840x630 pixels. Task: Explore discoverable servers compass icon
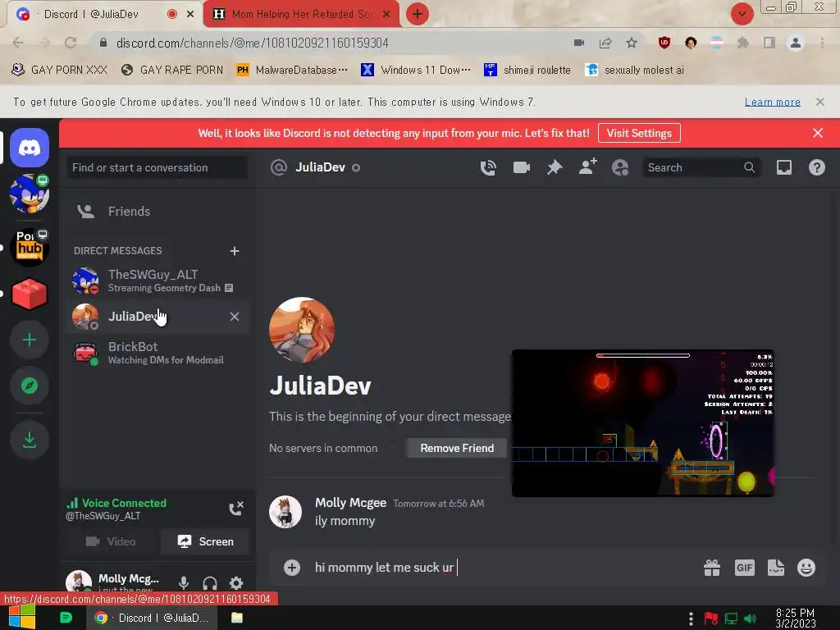point(30,386)
